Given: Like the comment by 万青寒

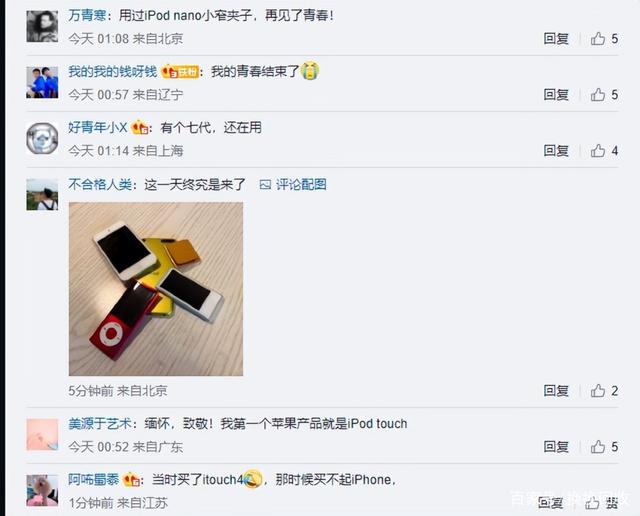Looking at the screenshot, I should (x=598, y=39).
